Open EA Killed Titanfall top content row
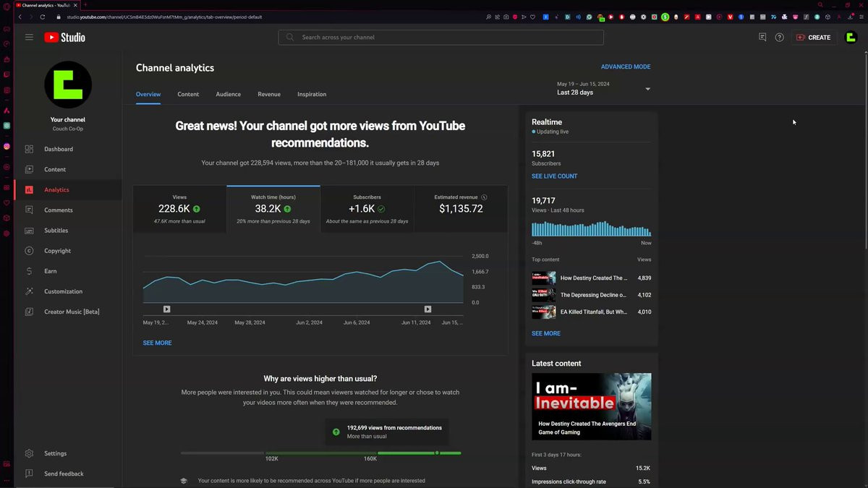Viewport: 868px width, 488px height. point(592,312)
